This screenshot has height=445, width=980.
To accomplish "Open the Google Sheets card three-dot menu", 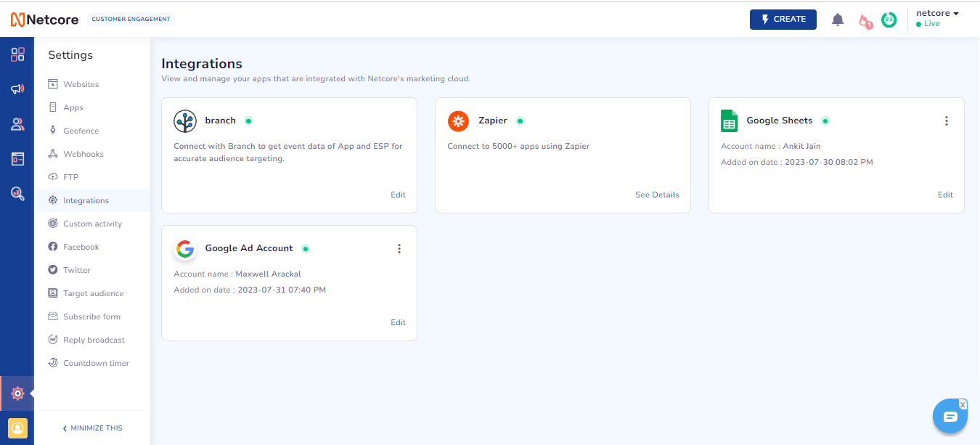I will tap(946, 121).
